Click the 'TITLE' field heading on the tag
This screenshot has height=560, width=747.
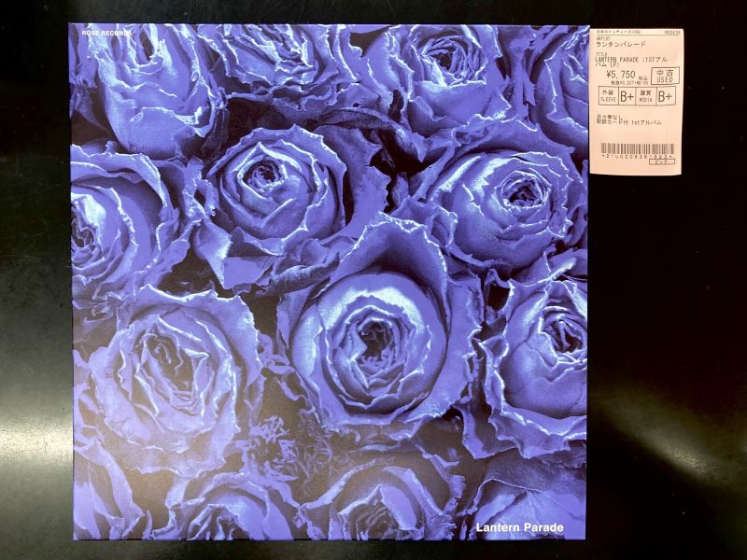click(601, 54)
